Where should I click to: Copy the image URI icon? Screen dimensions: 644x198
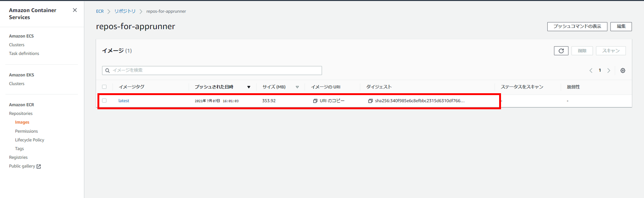(315, 101)
